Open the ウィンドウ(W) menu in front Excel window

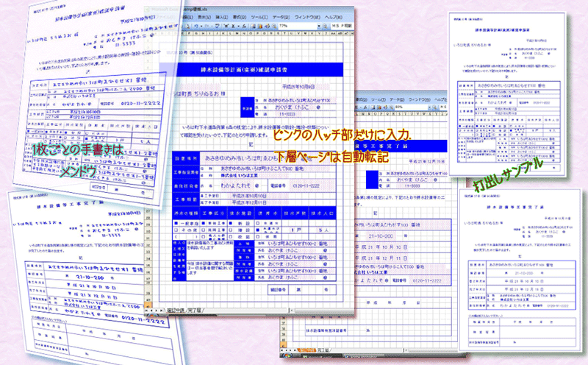click(307, 17)
